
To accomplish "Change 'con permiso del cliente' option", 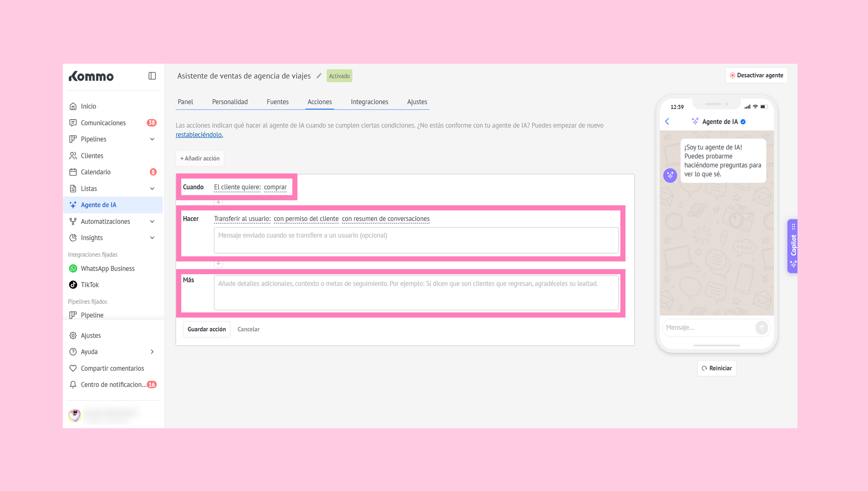I will pos(306,219).
